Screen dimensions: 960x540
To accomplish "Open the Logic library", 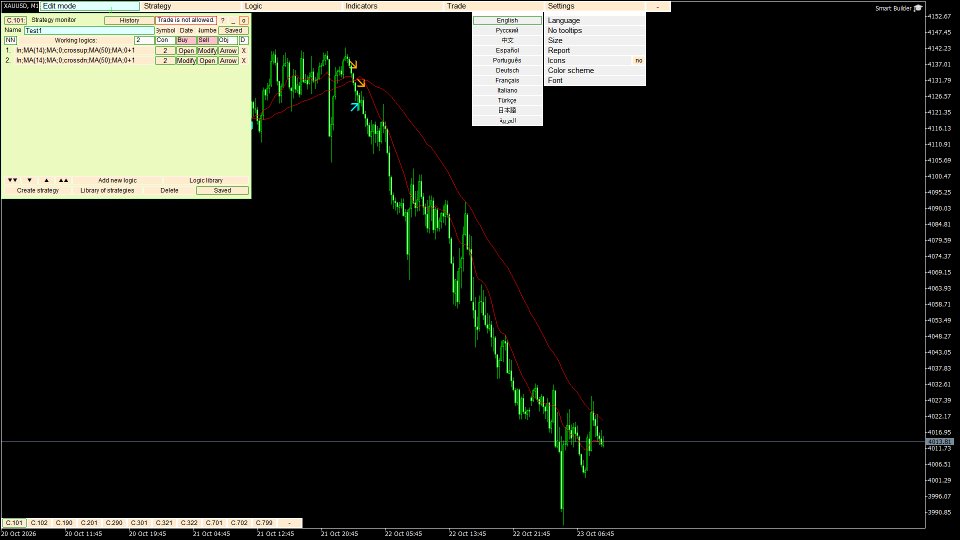I will [x=206, y=181].
